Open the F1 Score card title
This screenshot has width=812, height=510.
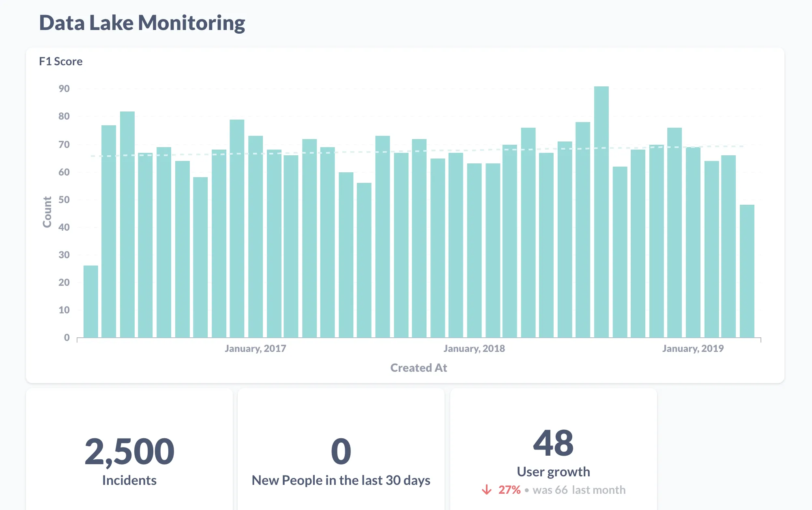click(x=61, y=61)
